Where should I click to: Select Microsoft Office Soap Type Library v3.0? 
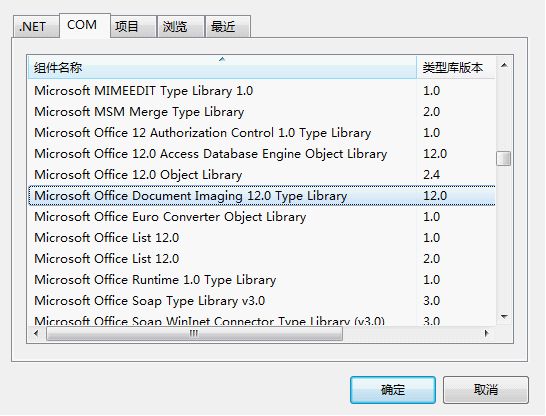coord(262,300)
